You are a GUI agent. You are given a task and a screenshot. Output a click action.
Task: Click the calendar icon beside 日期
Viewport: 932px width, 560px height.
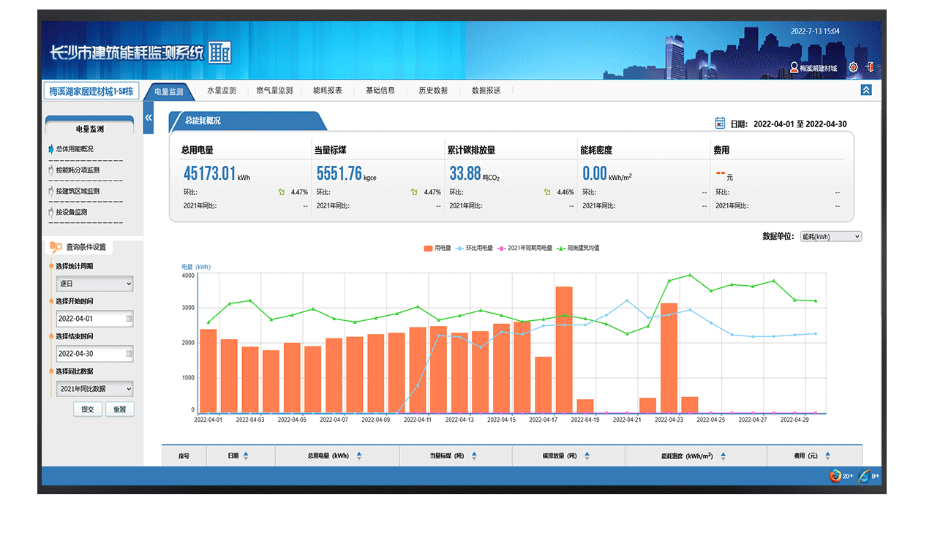tap(720, 124)
